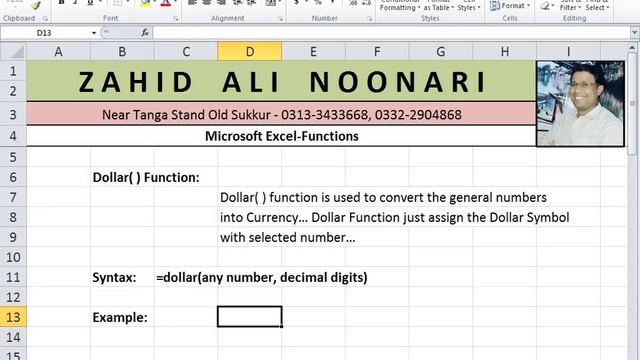This screenshot has width=640, height=360.
Task: Click the Format cells icon in Cells group
Action: pyautogui.click(x=495, y=6)
